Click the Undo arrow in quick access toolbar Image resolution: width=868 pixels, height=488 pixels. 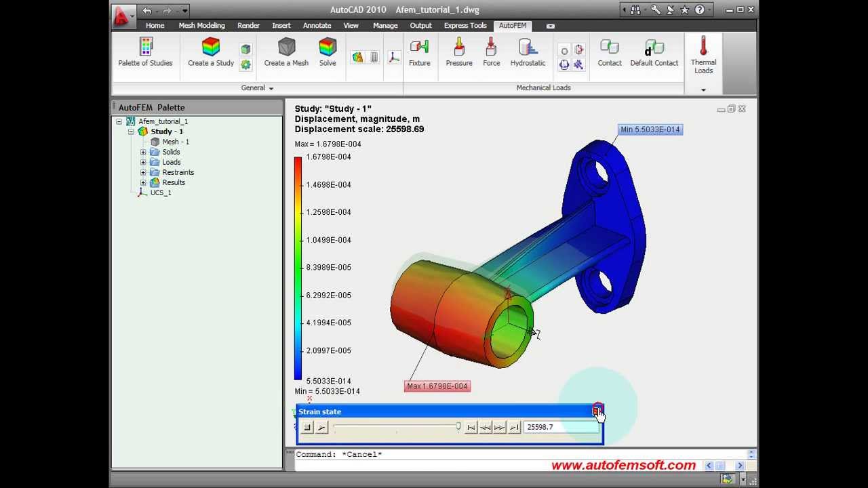147,10
